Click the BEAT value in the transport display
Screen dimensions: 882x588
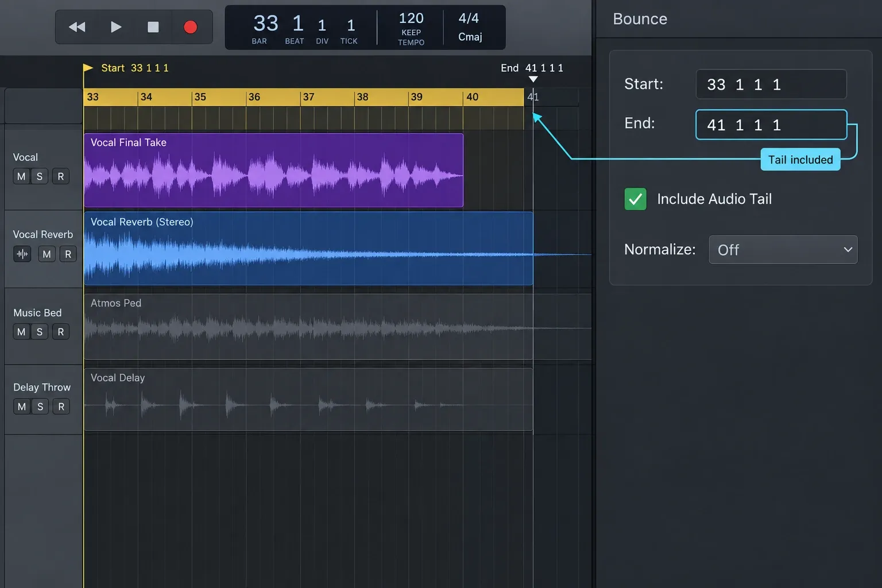tap(297, 24)
